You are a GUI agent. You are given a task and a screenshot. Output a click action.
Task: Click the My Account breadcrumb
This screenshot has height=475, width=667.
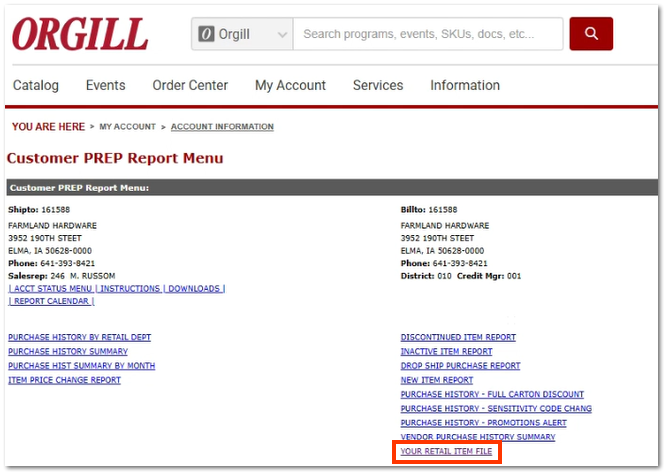(x=127, y=127)
